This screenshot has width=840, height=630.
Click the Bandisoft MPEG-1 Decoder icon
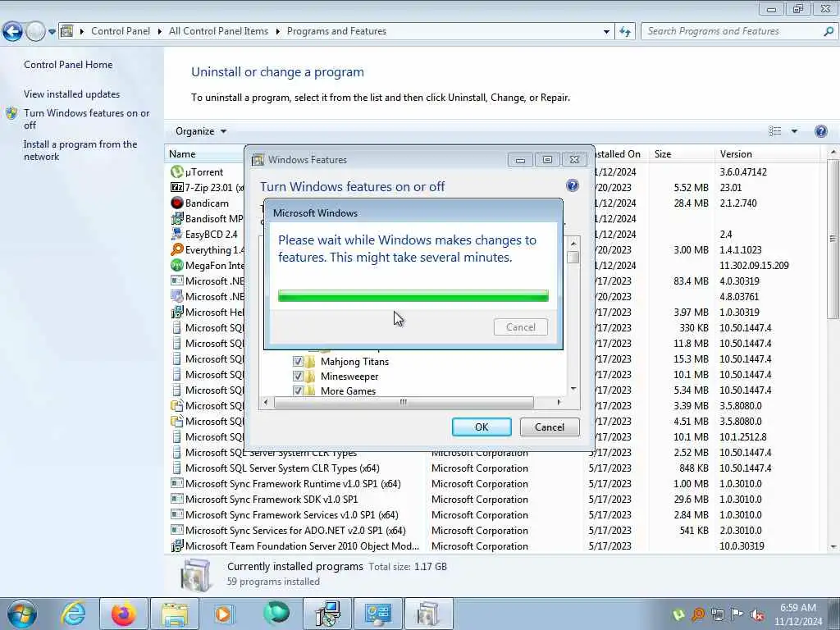[x=177, y=218]
